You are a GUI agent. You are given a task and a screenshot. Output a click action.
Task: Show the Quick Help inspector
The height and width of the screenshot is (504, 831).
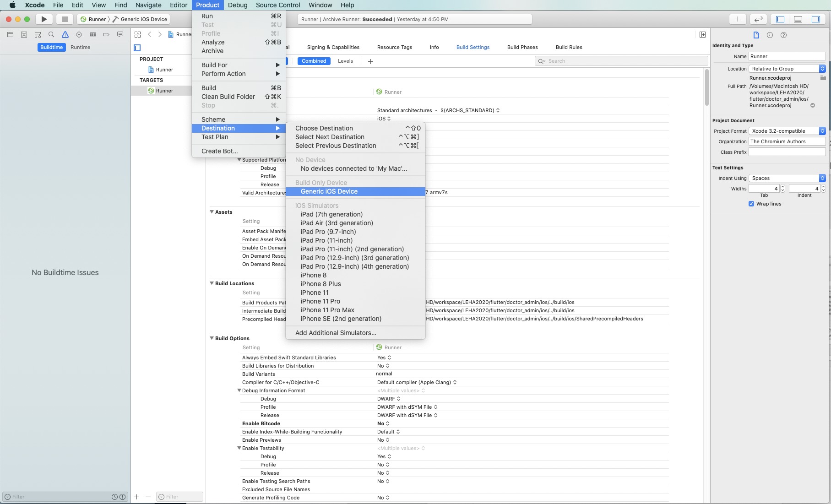click(783, 35)
